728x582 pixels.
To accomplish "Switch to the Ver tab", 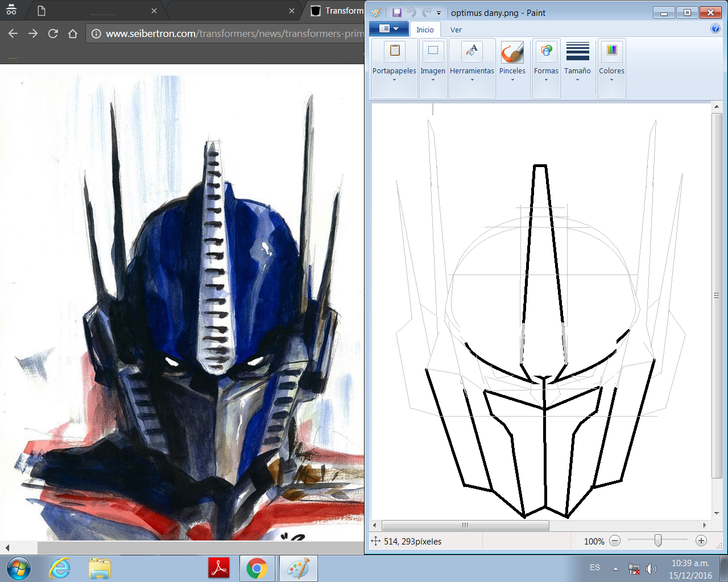I will (456, 30).
